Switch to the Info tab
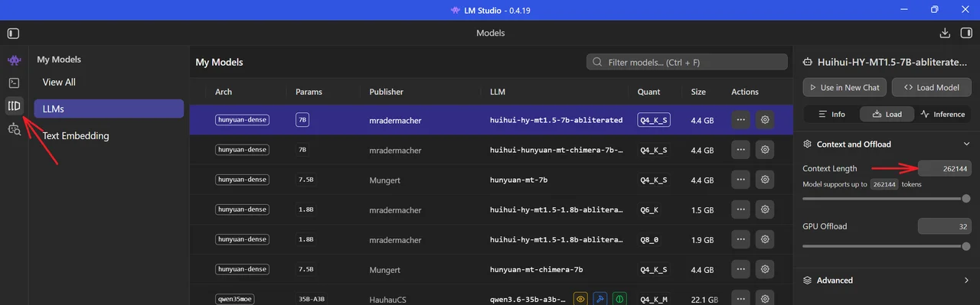Screen dimensions: 980x305 [x=831, y=114]
